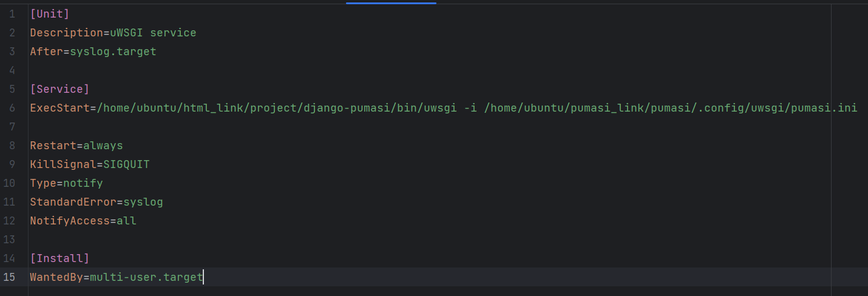
Task: Click the blue active tab indicator at top
Action: pyautogui.click(x=391, y=2)
